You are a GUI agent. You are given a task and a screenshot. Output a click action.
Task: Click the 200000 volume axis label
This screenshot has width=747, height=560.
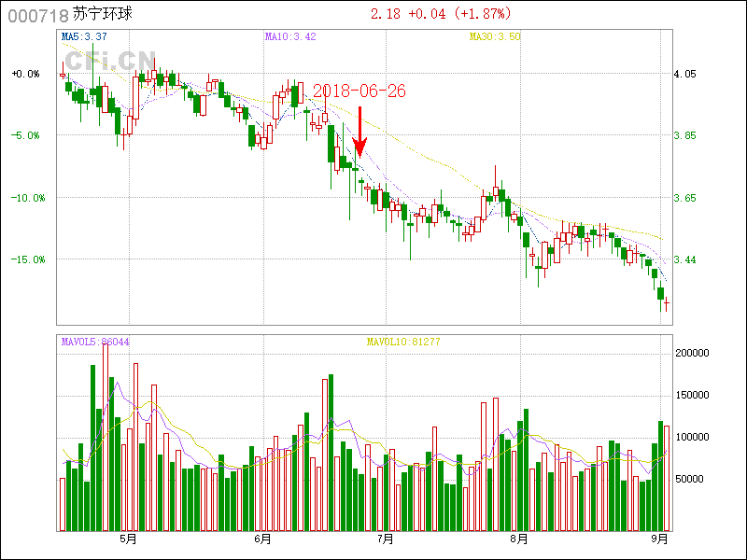pyautogui.click(x=692, y=355)
